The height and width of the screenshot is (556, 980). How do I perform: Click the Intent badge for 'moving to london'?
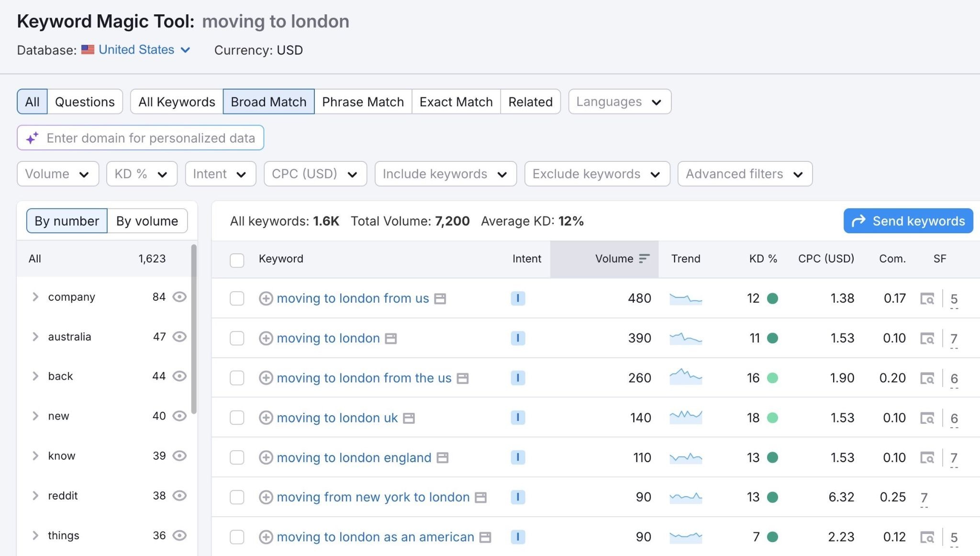click(x=518, y=338)
